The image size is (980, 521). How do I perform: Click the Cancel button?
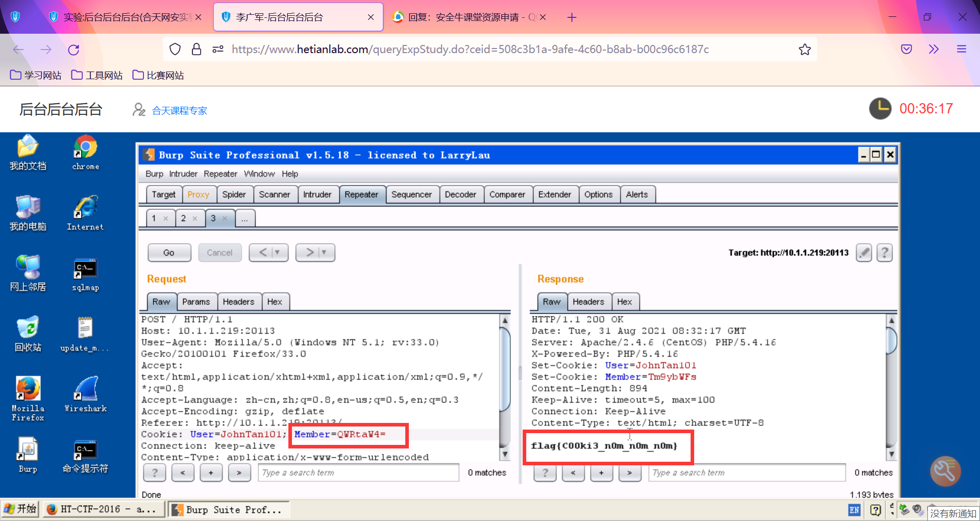coord(219,252)
